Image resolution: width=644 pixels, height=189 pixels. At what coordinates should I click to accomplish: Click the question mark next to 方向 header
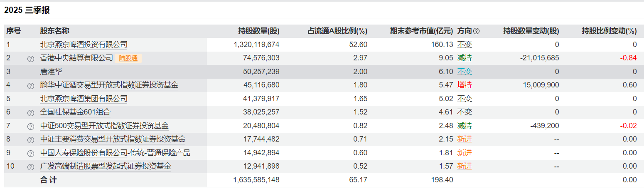point(477,31)
